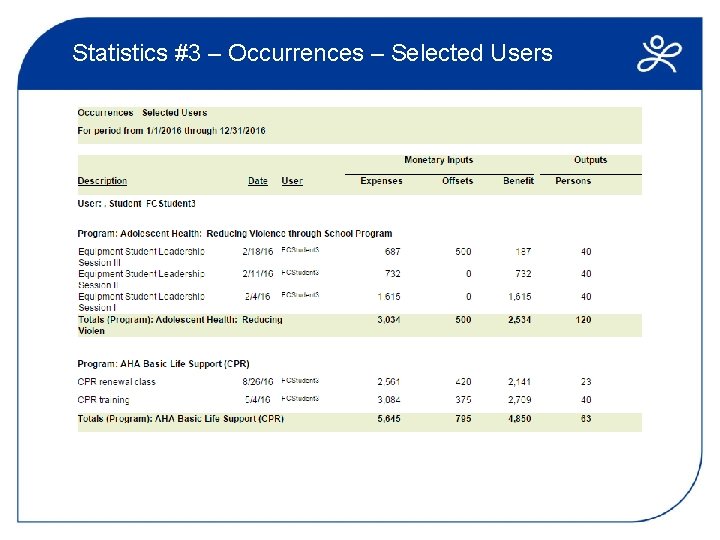Select the User: Student FCStudent3 heading
Screen dimensions: 720x540
136,203
